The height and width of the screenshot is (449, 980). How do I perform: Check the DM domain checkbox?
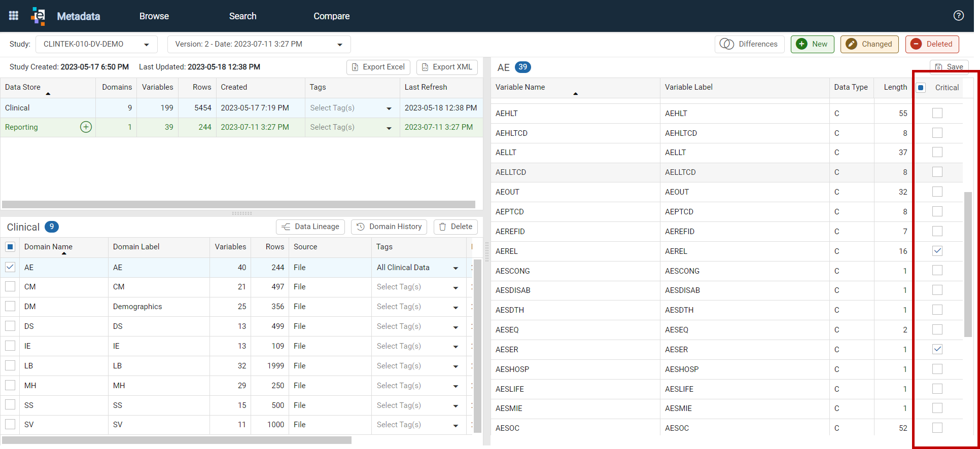coord(10,307)
